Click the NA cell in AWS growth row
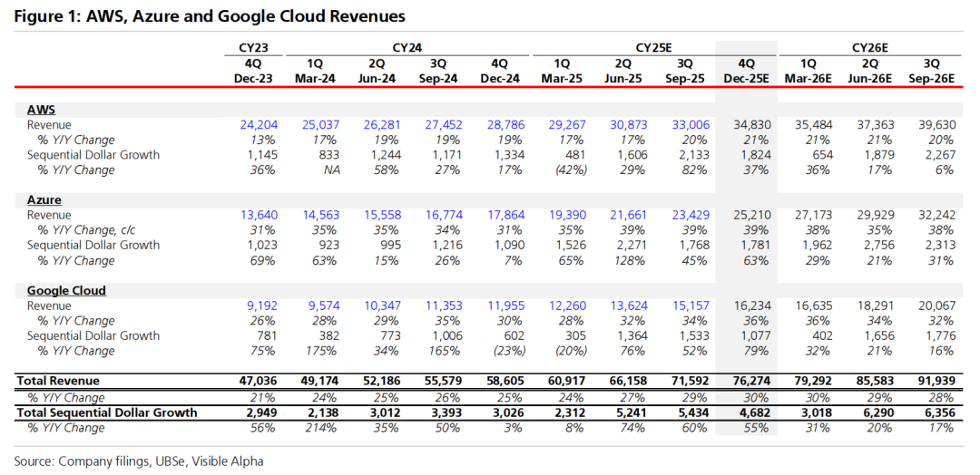980x475 pixels. click(330, 170)
